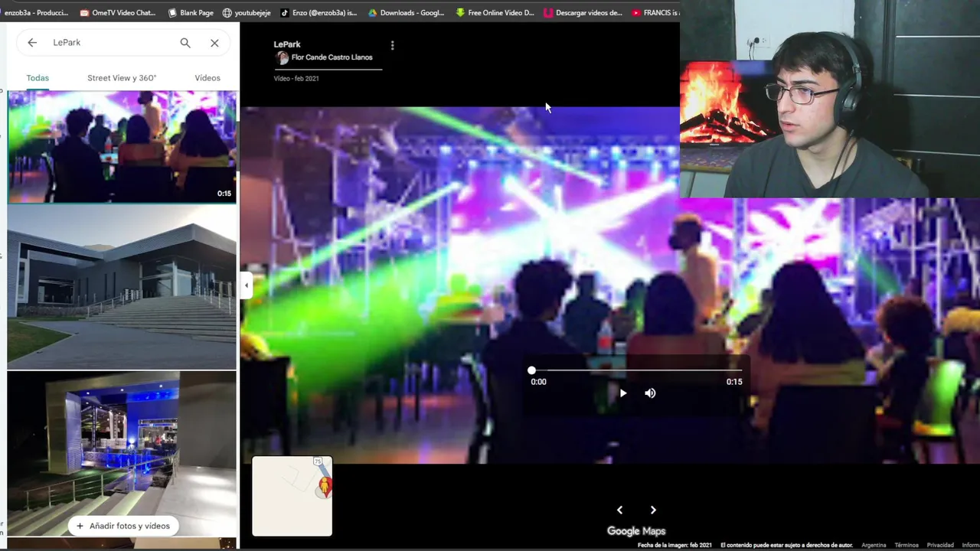The height and width of the screenshot is (551, 980).
Task: Open the night blue-lit entrance photo
Action: click(122, 453)
